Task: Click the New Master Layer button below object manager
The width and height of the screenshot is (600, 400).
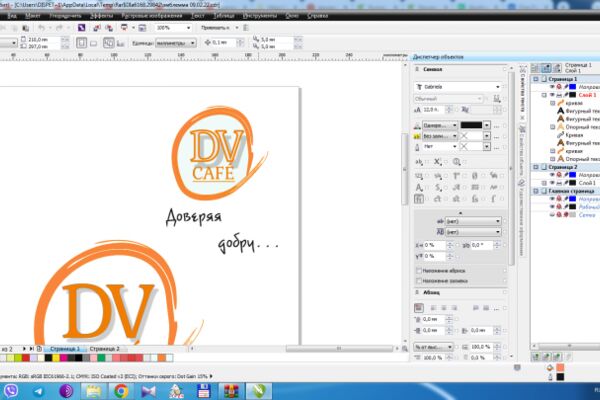Action: tap(546, 357)
